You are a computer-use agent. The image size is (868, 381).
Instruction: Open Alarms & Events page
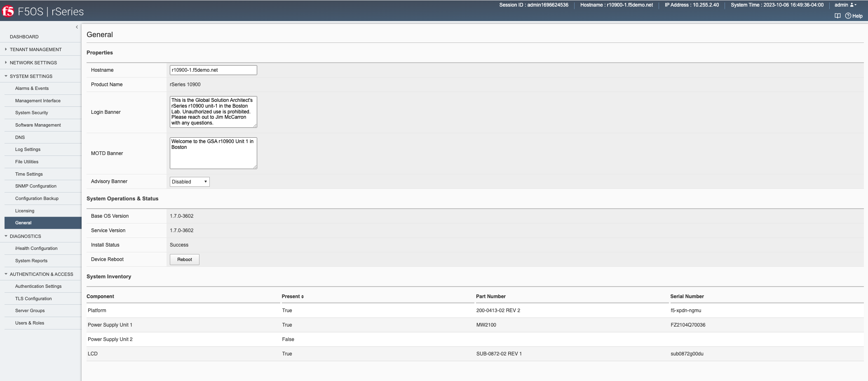(32, 88)
